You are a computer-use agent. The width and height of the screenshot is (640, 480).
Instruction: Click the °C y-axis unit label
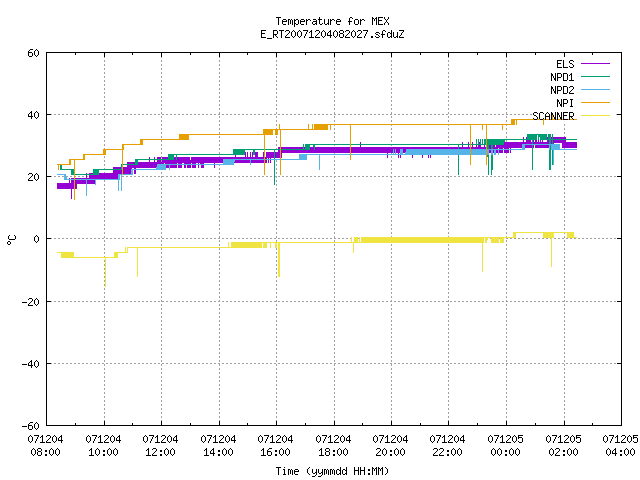point(11,240)
